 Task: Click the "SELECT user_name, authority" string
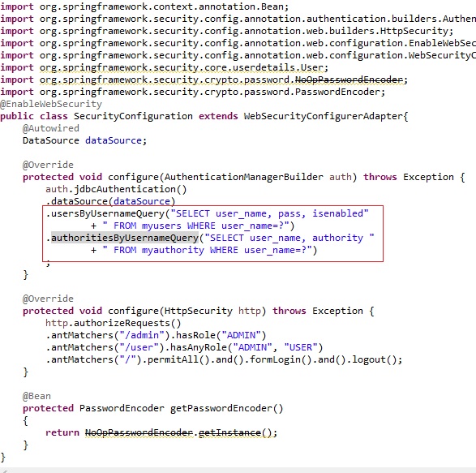289,238
